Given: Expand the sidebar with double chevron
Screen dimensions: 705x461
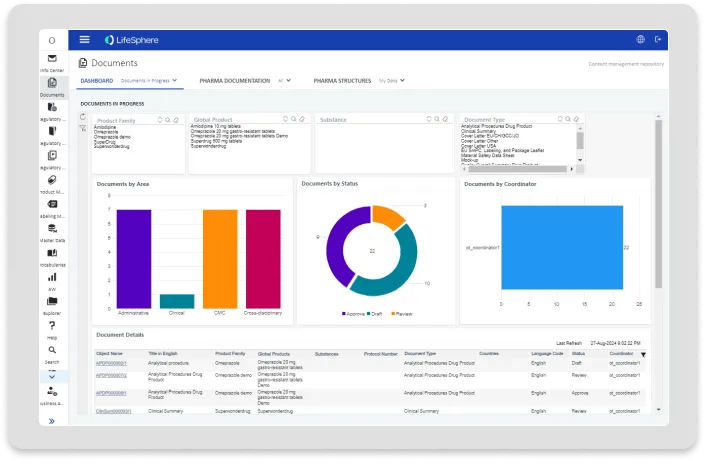Looking at the screenshot, I should pos(52,421).
